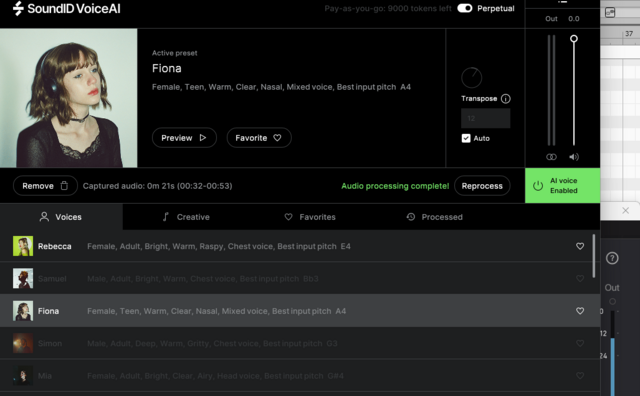Click the Pay-as-you-go tokens text
The image size is (640, 396).
pos(388,8)
